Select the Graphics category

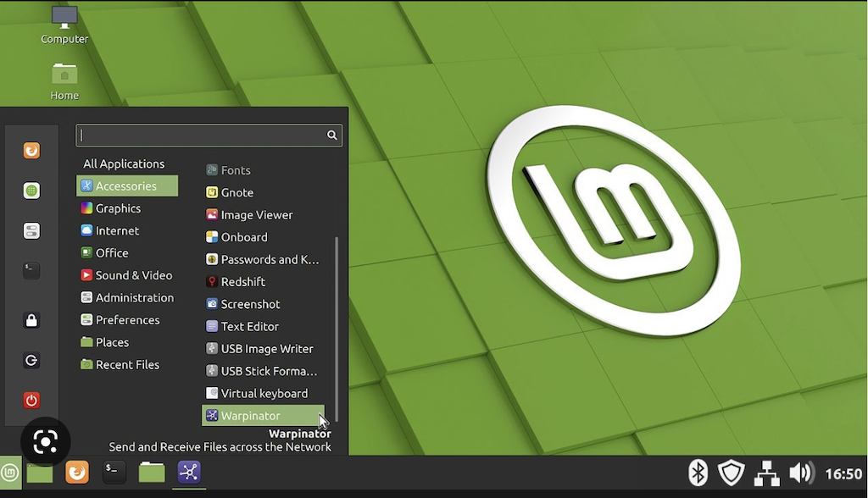[118, 208]
